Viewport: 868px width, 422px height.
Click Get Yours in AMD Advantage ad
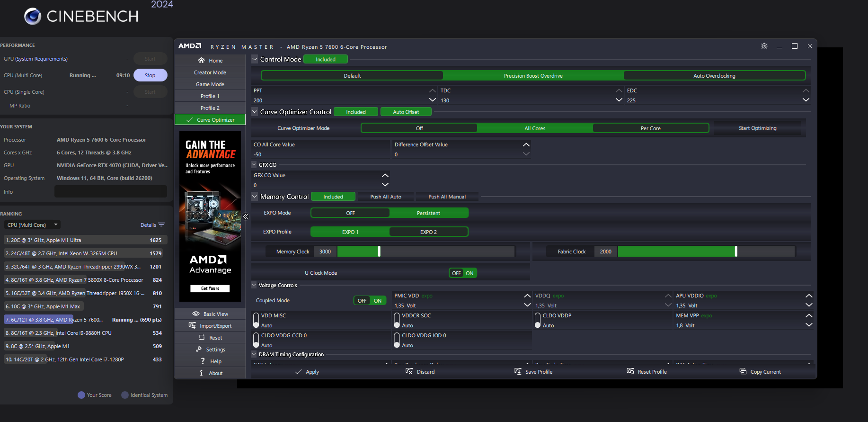pyautogui.click(x=210, y=288)
